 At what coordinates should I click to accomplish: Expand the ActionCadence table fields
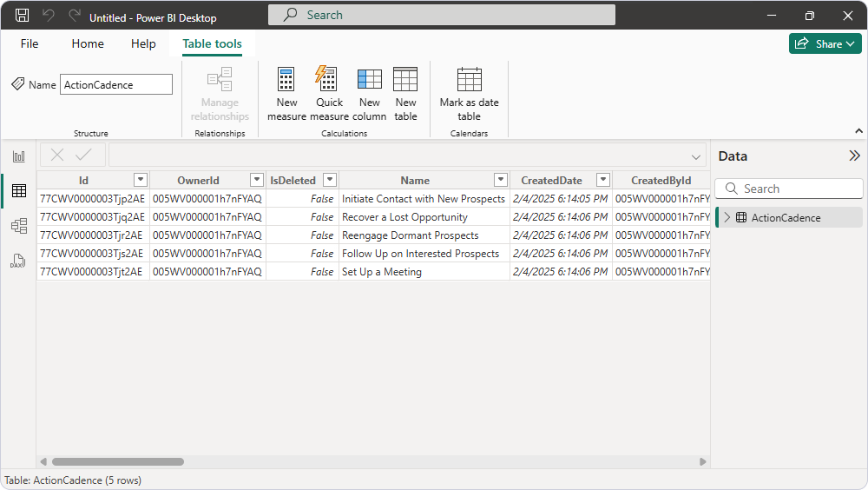pyautogui.click(x=727, y=217)
